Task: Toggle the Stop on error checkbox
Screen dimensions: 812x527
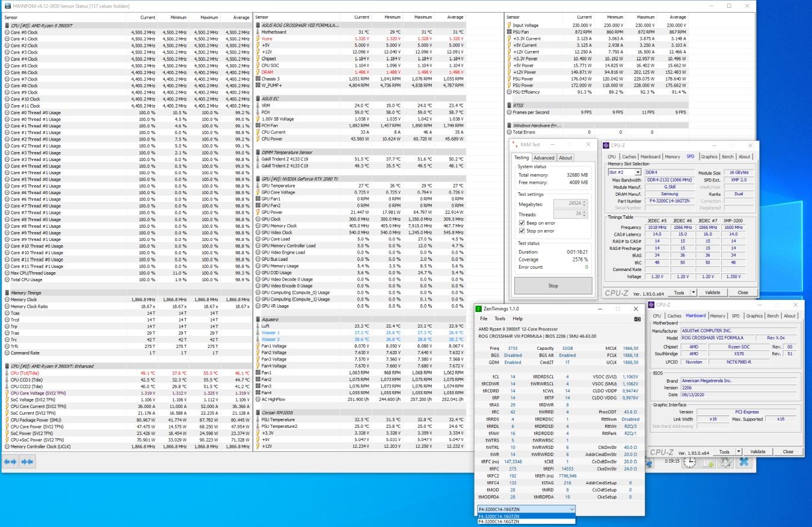Action: pyautogui.click(x=522, y=231)
